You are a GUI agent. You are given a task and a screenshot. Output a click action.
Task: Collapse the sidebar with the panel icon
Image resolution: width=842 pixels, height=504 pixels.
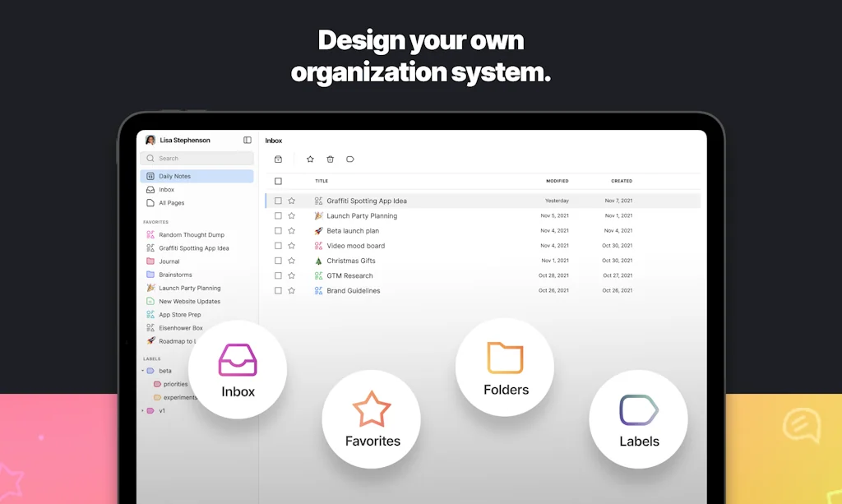pos(248,141)
